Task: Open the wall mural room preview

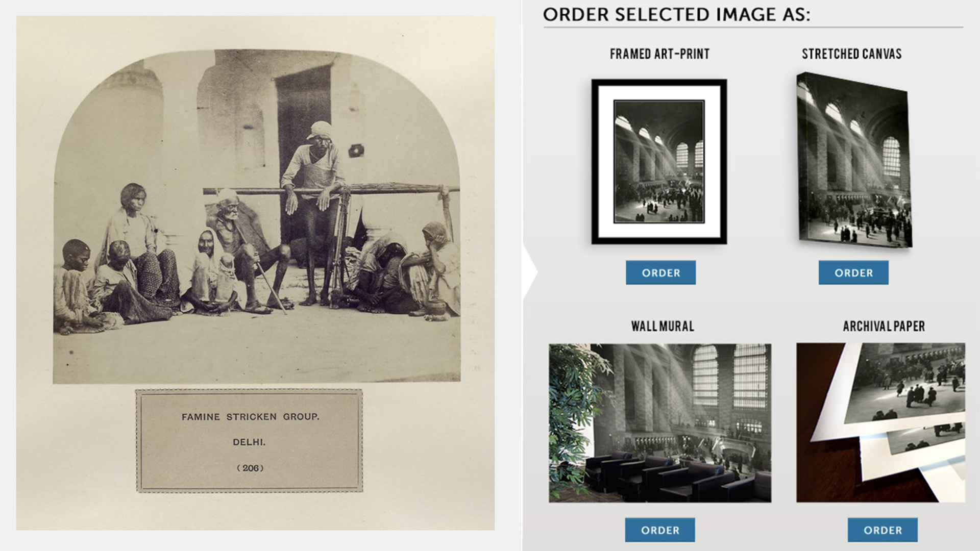Action: coord(660,423)
